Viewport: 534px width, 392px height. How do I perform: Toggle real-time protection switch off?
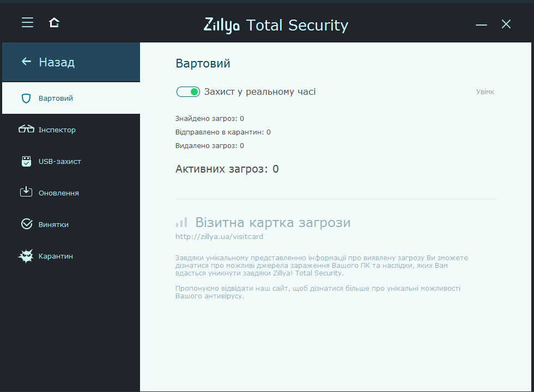[x=188, y=91]
